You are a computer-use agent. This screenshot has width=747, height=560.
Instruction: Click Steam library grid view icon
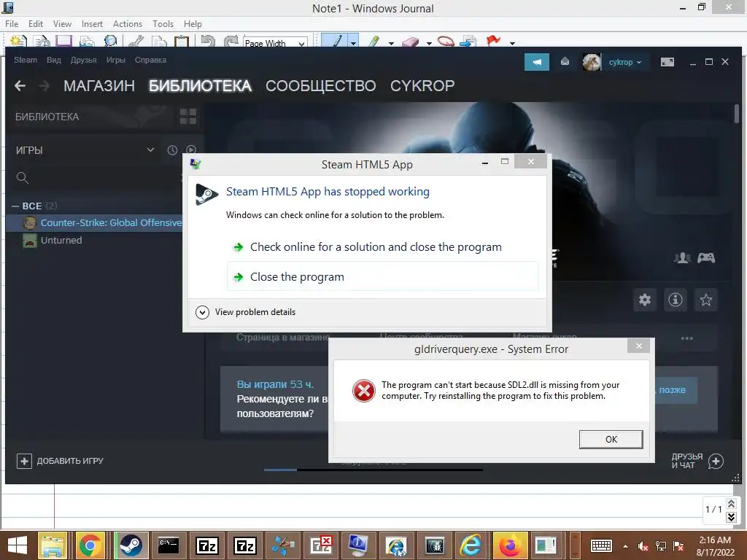point(188,116)
